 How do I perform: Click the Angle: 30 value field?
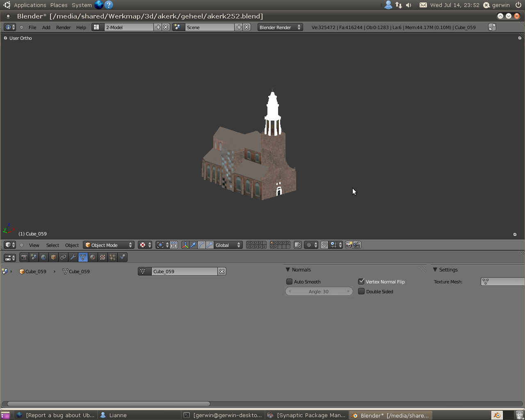click(319, 291)
